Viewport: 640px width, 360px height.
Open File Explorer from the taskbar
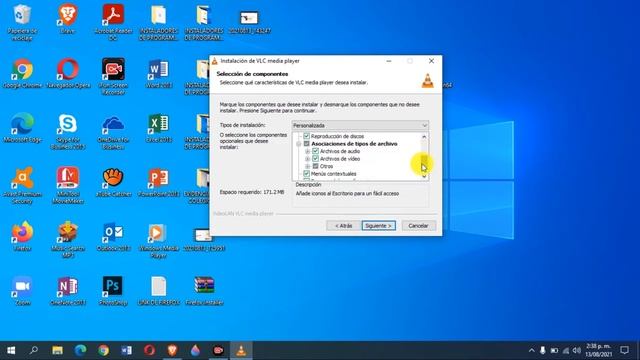(x=57, y=350)
